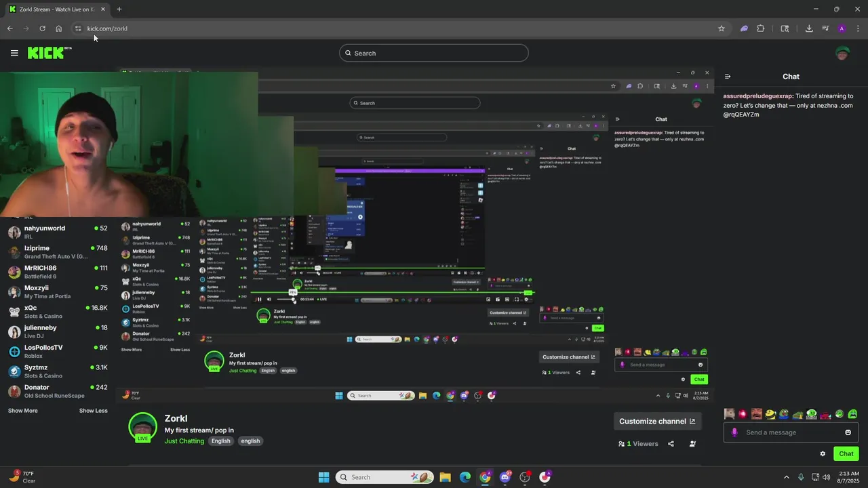The width and height of the screenshot is (868, 488).
Task: Go to the Kick home logo
Action: (x=50, y=53)
